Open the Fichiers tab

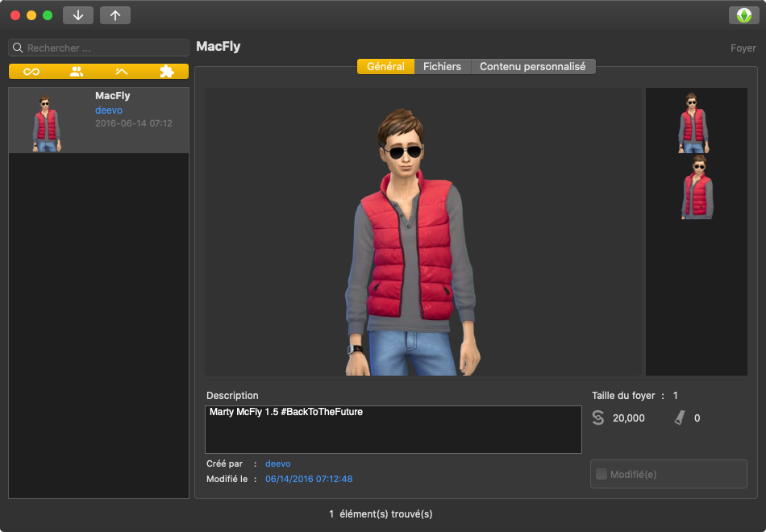(442, 66)
